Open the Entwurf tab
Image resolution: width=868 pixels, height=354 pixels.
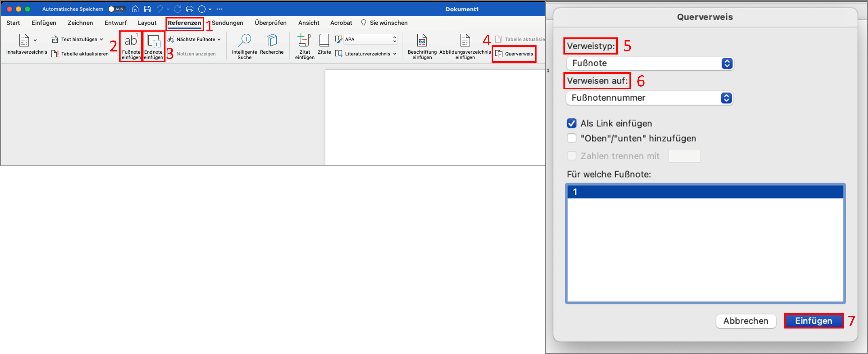pos(116,23)
